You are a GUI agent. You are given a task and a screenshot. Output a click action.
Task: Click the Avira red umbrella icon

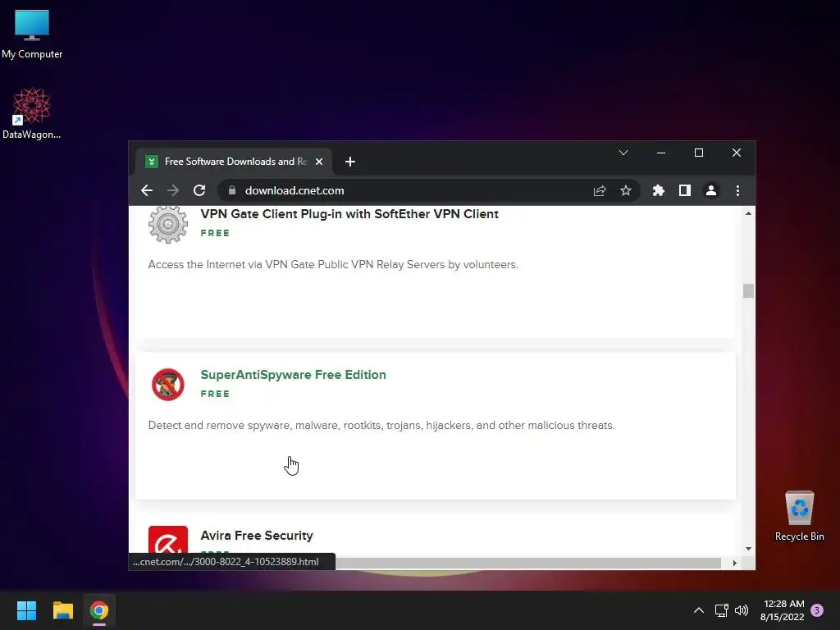point(168,540)
